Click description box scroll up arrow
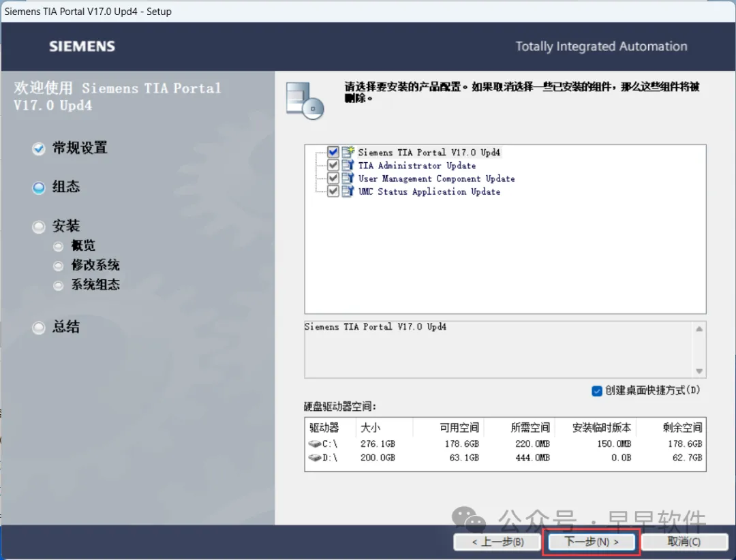 (x=699, y=329)
